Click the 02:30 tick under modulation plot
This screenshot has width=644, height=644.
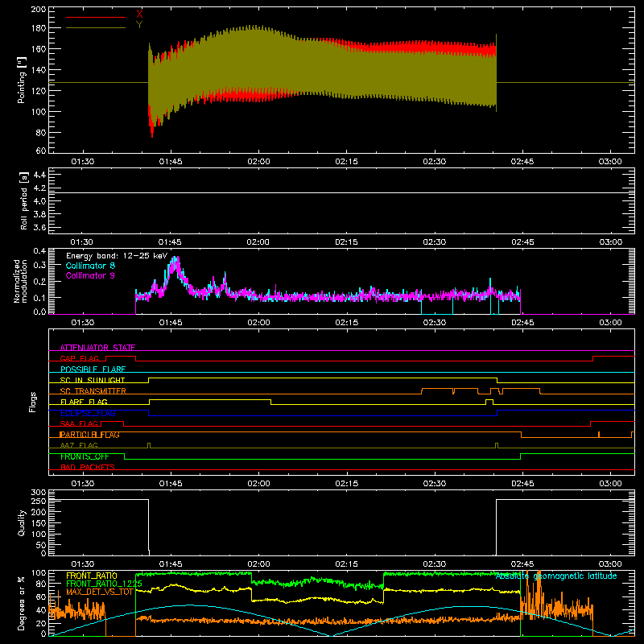click(435, 323)
